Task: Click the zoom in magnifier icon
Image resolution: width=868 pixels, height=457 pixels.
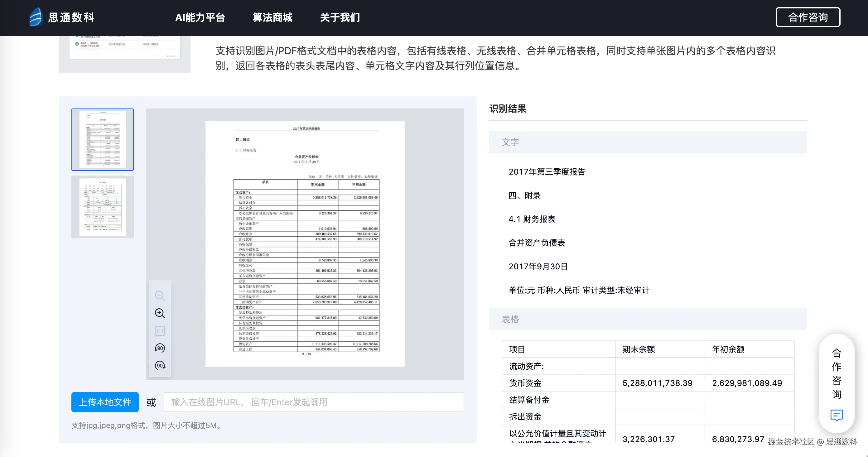Action: tap(160, 313)
